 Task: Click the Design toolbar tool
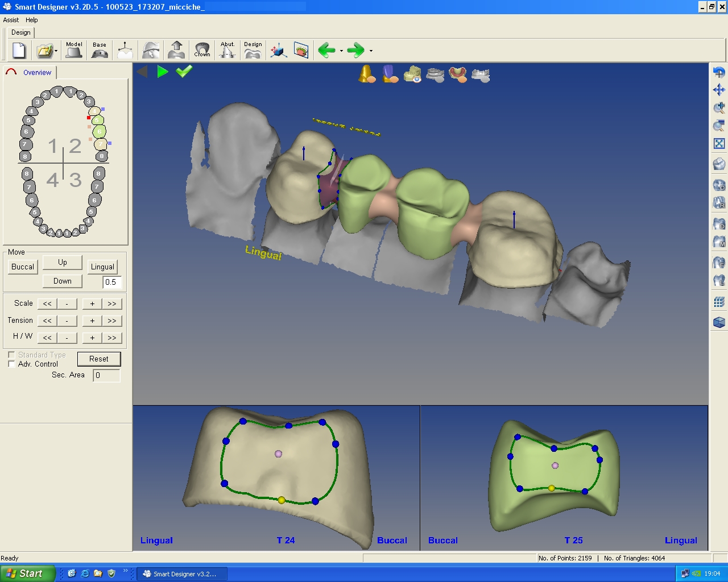pos(253,50)
